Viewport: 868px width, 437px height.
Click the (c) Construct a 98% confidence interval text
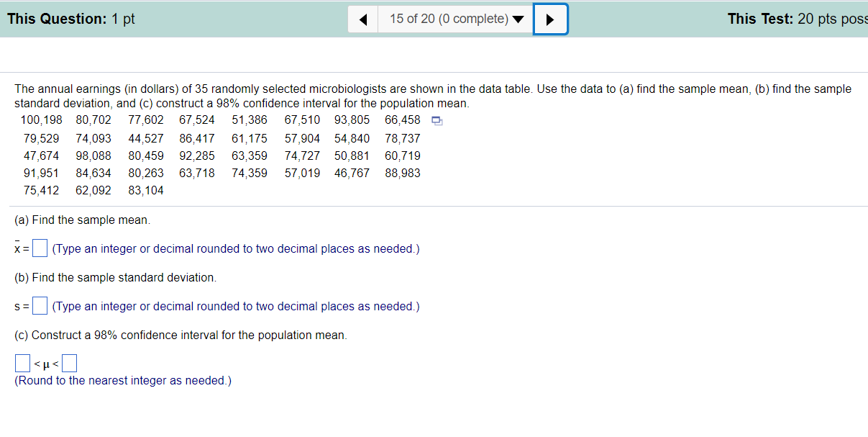coord(181,335)
